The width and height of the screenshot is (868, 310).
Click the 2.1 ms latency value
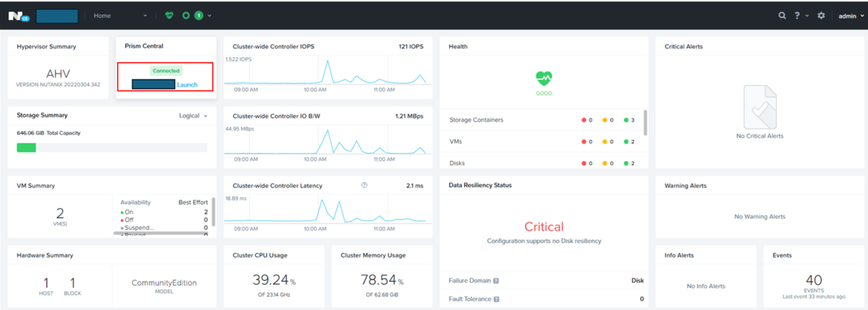click(x=414, y=185)
